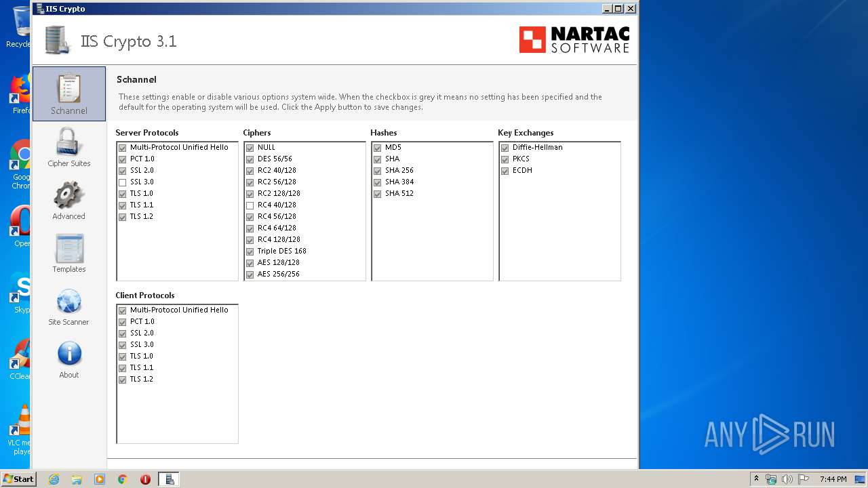Toggle Client Protocols Multi-Protocol Unified Hello checkbox
This screenshot has width=868, height=488.
coord(123,310)
